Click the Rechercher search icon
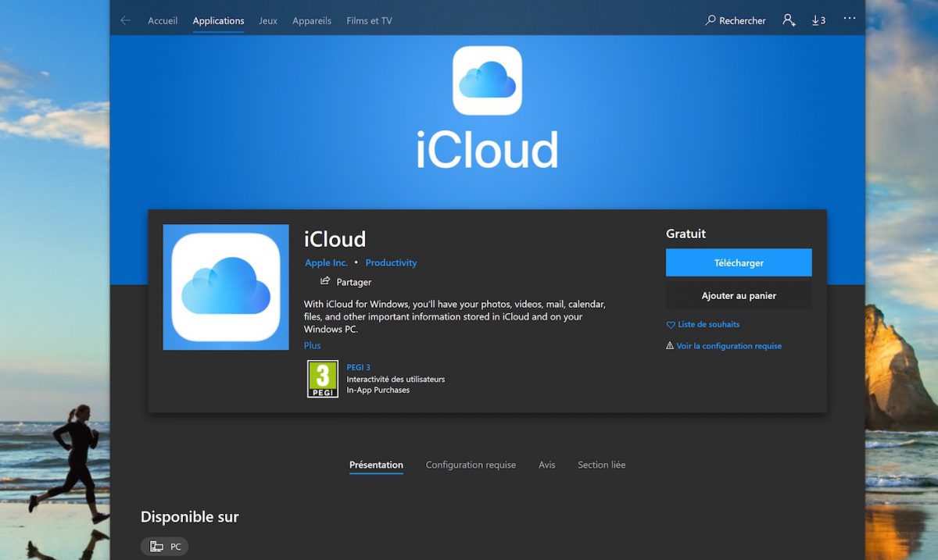This screenshot has height=560, width=938. point(711,20)
